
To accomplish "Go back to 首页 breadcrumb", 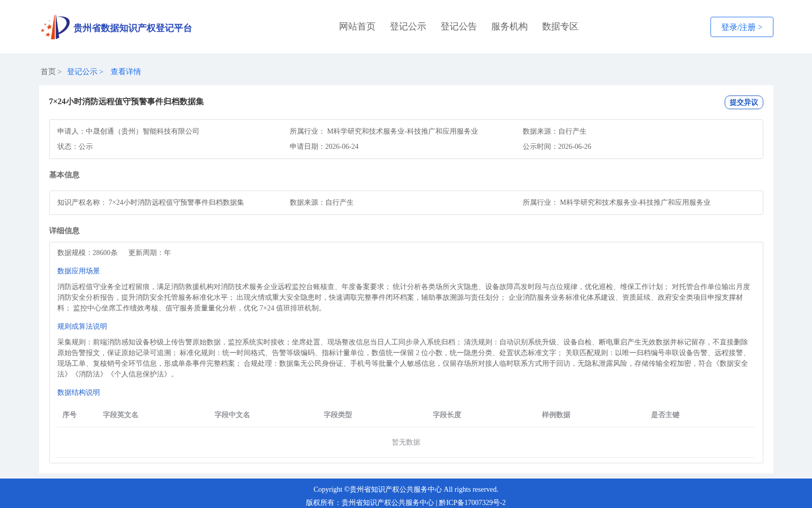I will pos(48,72).
